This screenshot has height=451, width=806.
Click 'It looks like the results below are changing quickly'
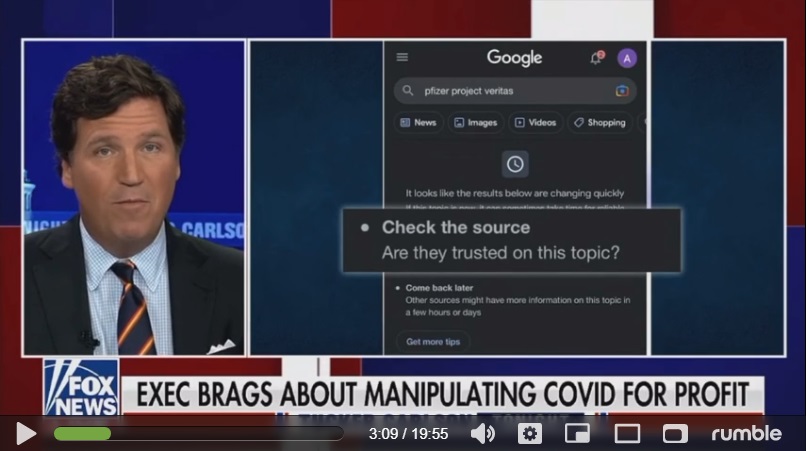[515, 193]
